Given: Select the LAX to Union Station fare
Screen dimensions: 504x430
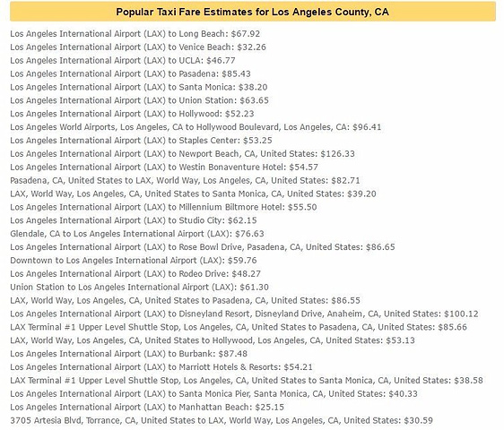Looking at the screenshot, I should coord(139,100).
